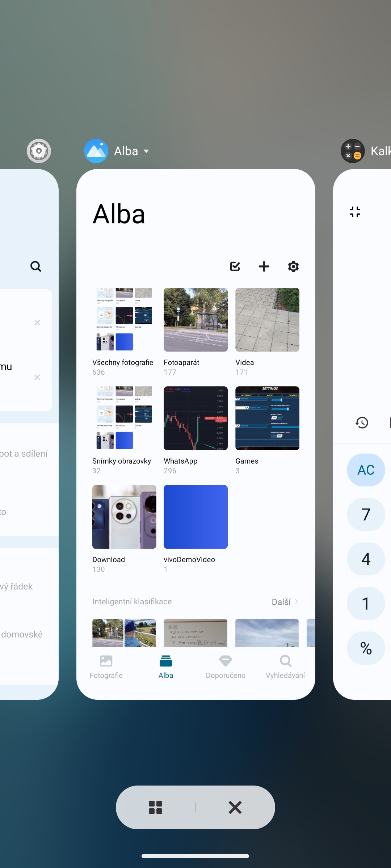Tap the WhatsApp album name label

click(x=181, y=461)
